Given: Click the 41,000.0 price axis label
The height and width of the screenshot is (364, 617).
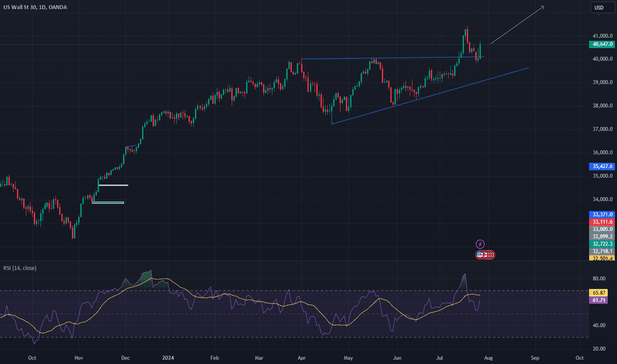Looking at the screenshot, I should pyautogui.click(x=602, y=36).
